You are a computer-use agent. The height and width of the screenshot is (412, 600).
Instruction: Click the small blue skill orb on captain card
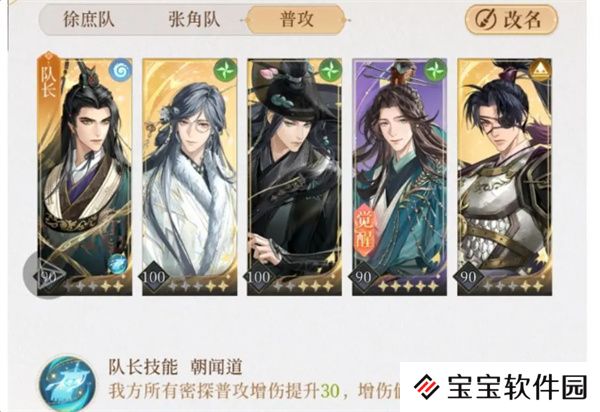pos(117,264)
